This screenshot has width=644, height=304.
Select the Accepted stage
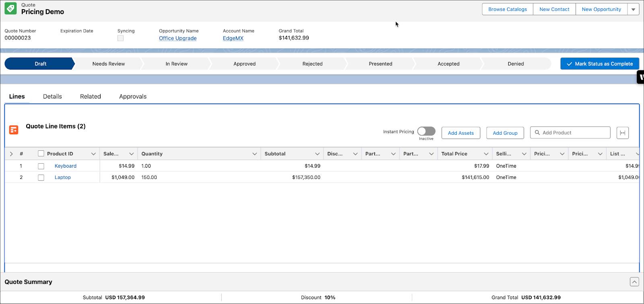pos(448,64)
